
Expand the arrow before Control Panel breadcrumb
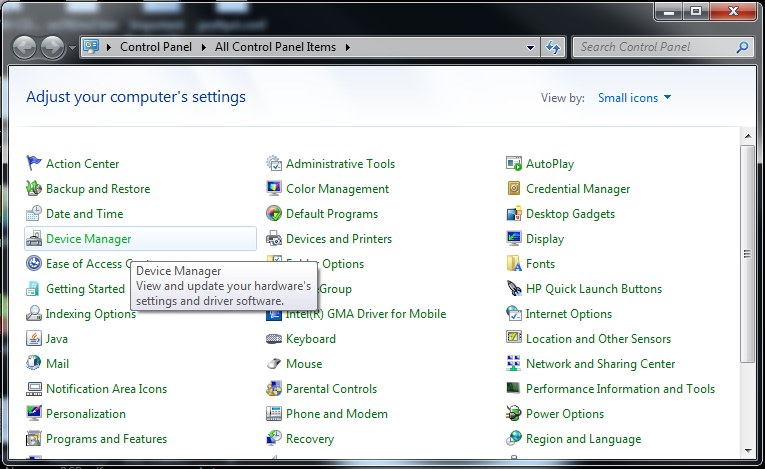tap(109, 47)
